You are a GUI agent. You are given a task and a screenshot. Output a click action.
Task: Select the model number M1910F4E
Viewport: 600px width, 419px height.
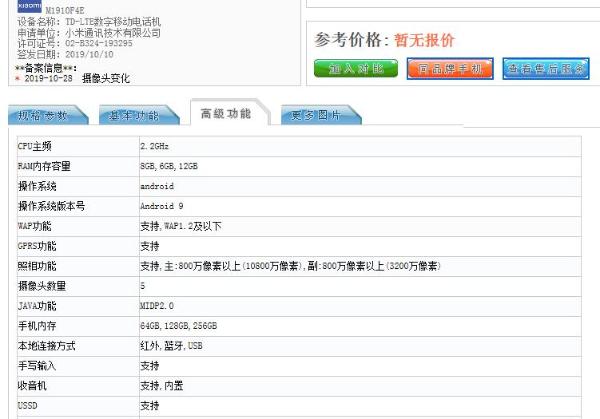click(x=65, y=11)
